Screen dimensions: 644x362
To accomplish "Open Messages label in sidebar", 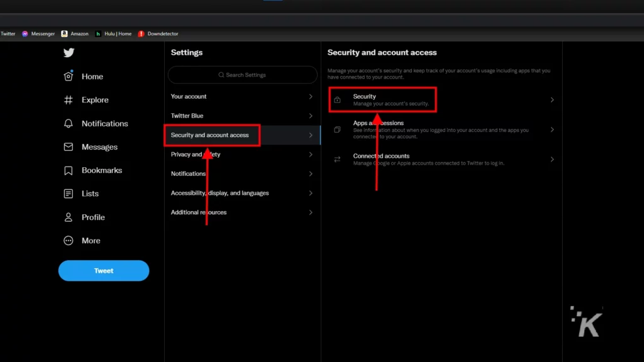I will (x=99, y=147).
